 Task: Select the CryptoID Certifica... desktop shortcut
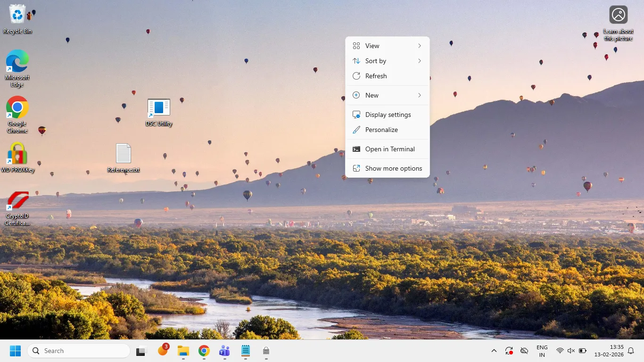17,208
